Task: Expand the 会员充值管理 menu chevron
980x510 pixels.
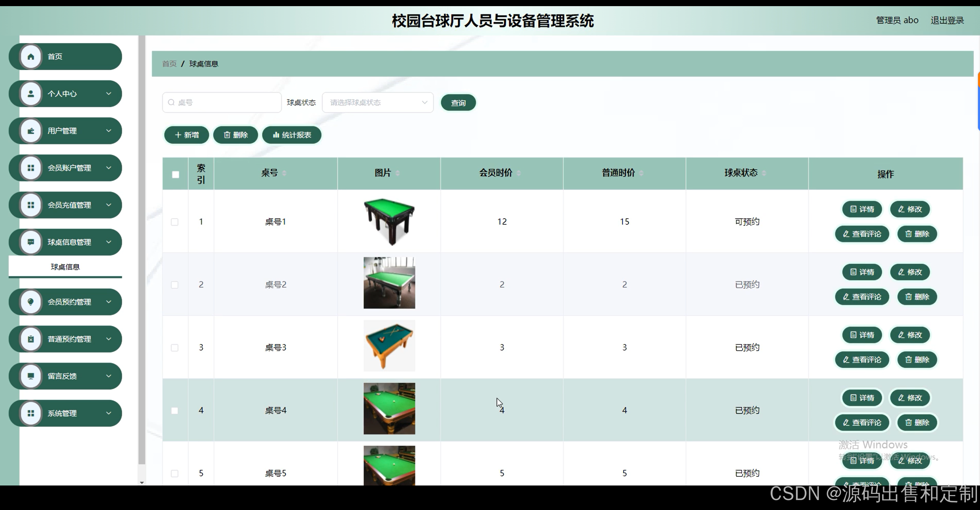Action: [x=109, y=205]
